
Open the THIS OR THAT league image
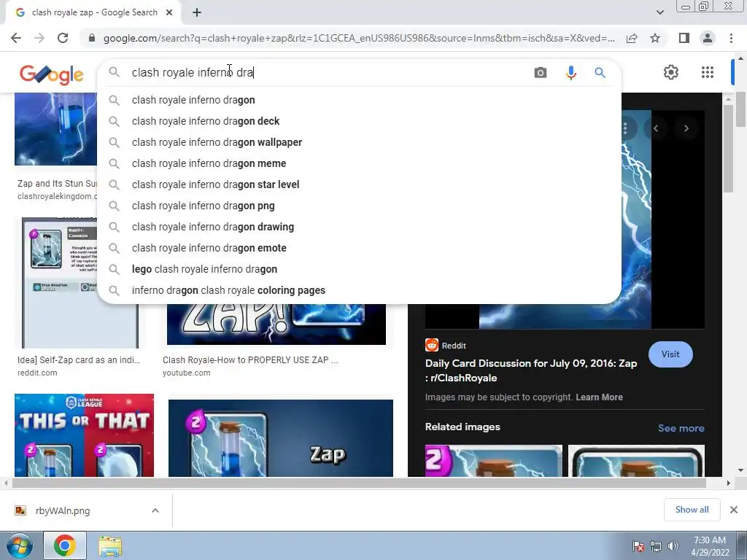[85, 435]
